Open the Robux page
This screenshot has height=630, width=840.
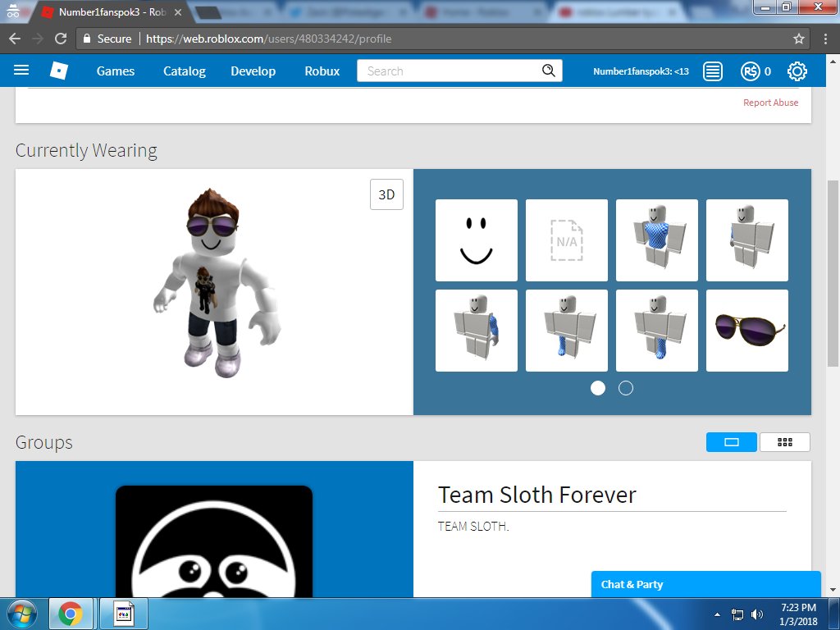coord(322,71)
